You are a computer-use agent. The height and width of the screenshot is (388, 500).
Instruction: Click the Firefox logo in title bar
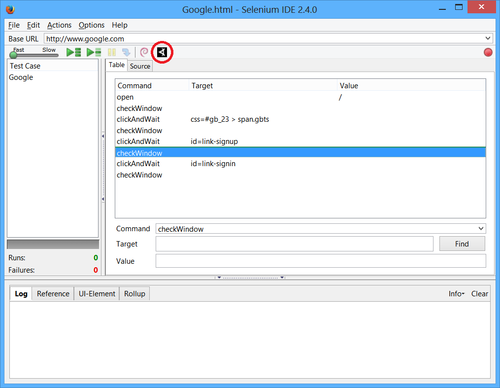[11, 9]
